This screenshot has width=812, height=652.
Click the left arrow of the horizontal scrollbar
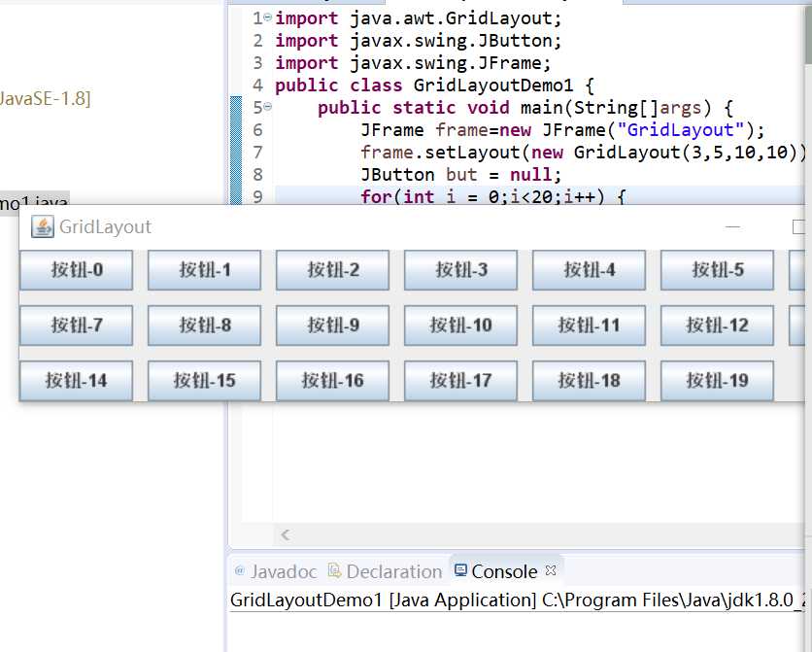point(286,535)
